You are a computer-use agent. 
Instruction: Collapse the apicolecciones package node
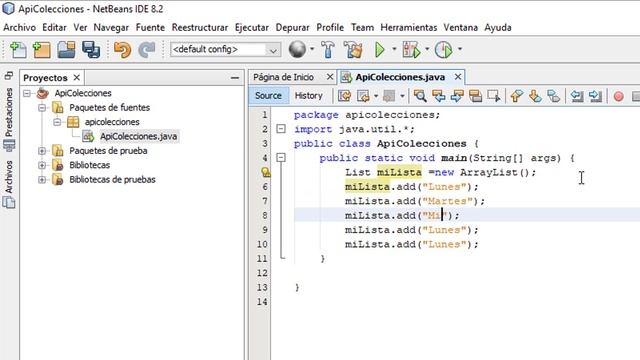(57, 122)
